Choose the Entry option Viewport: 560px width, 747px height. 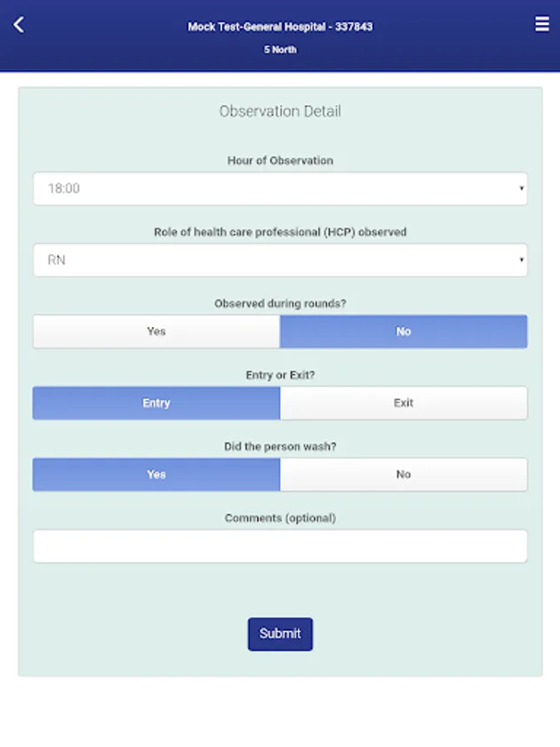(156, 403)
